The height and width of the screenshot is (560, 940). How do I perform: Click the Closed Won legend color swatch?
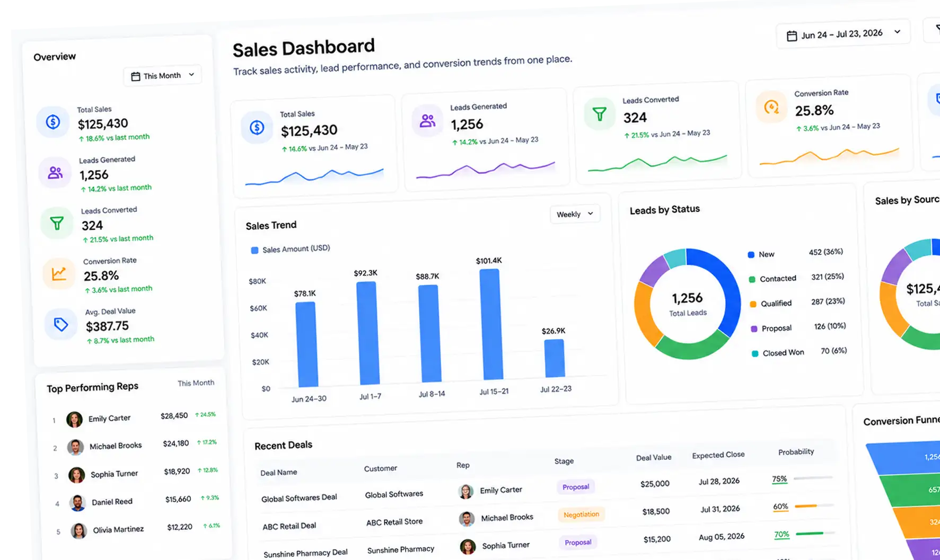coord(755,354)
